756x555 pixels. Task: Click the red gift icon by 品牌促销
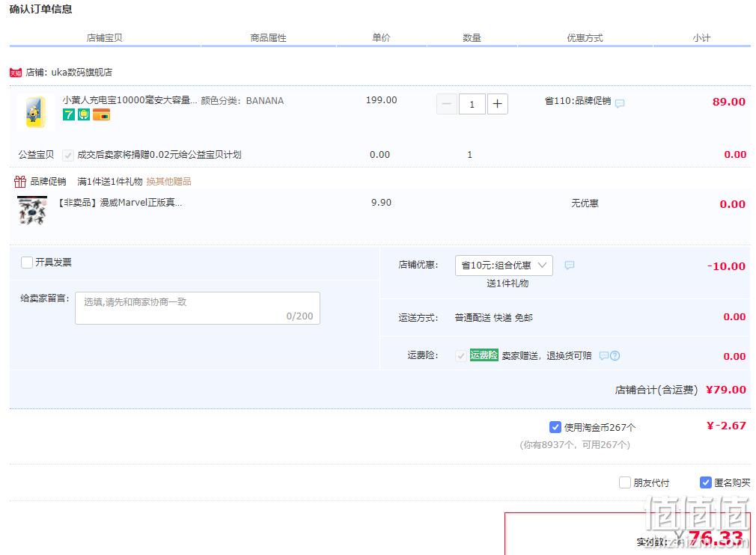pyautogui.click(x=19, y=182)
